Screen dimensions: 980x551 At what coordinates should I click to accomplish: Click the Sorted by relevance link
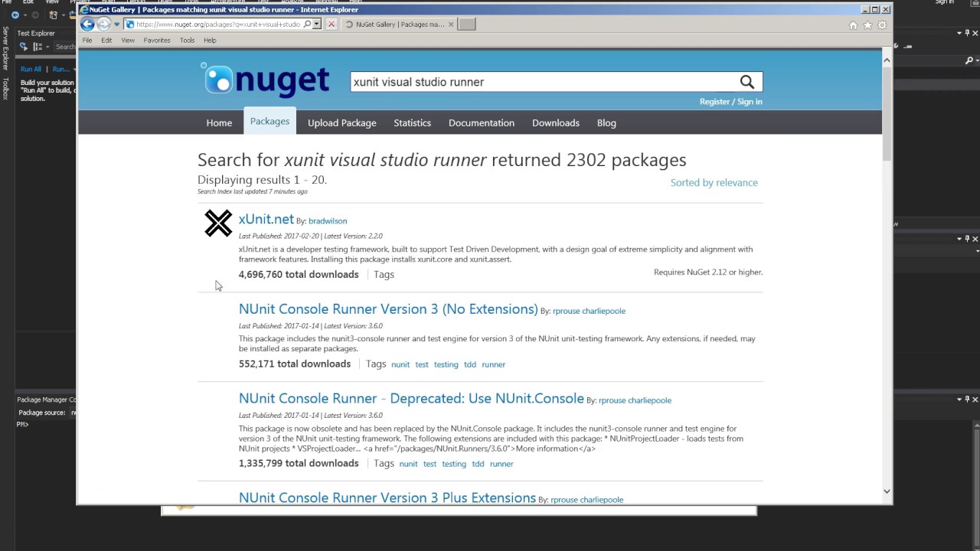(x=714, y=182)
